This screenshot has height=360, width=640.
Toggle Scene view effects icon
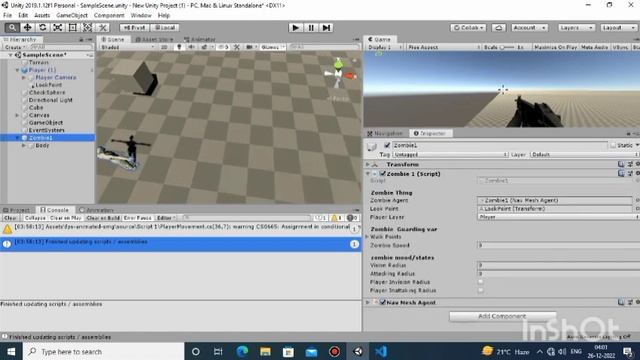204,47
